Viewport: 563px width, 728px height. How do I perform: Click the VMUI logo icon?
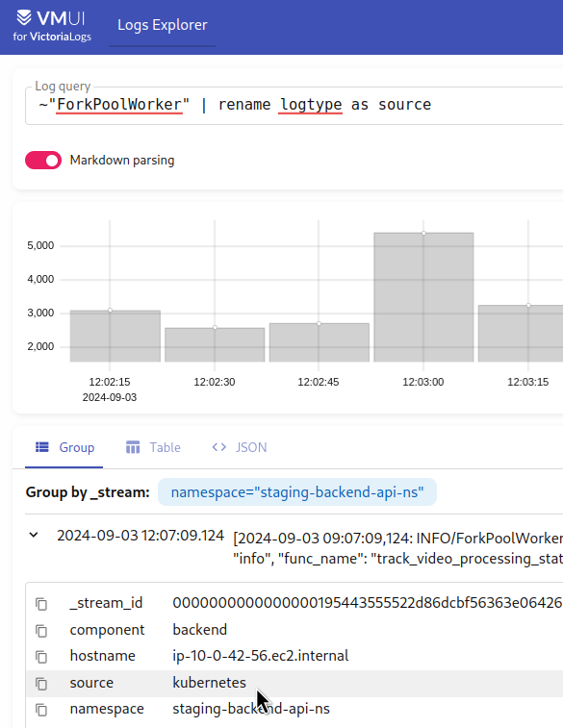pyautogui.click(x=24, y=17)
